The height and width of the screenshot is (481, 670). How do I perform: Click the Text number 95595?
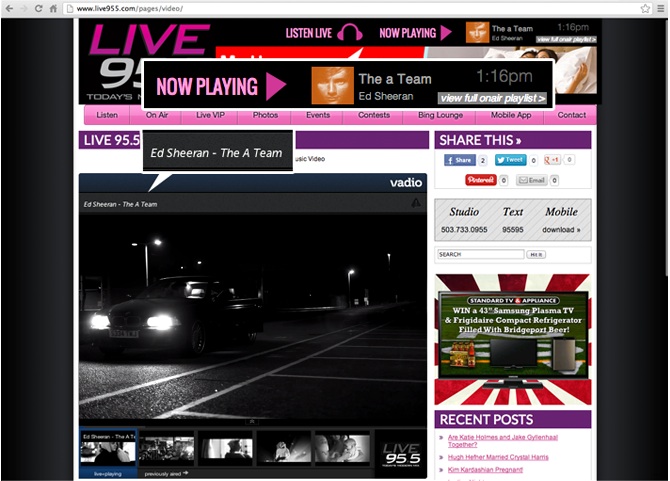coord(513,230)
